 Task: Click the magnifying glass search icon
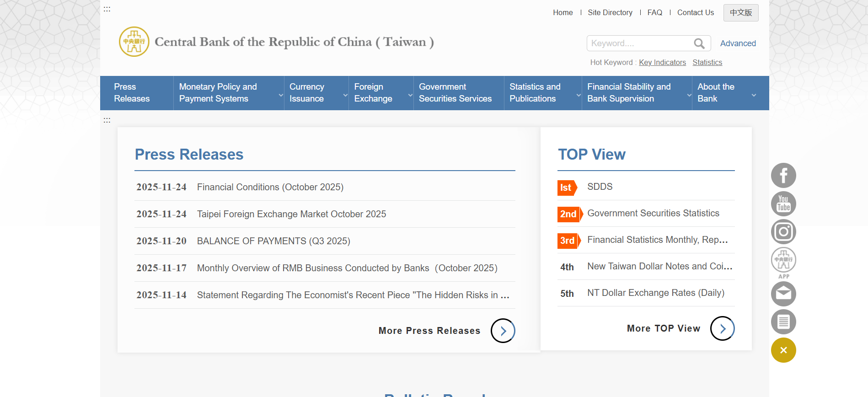point(699,43)
